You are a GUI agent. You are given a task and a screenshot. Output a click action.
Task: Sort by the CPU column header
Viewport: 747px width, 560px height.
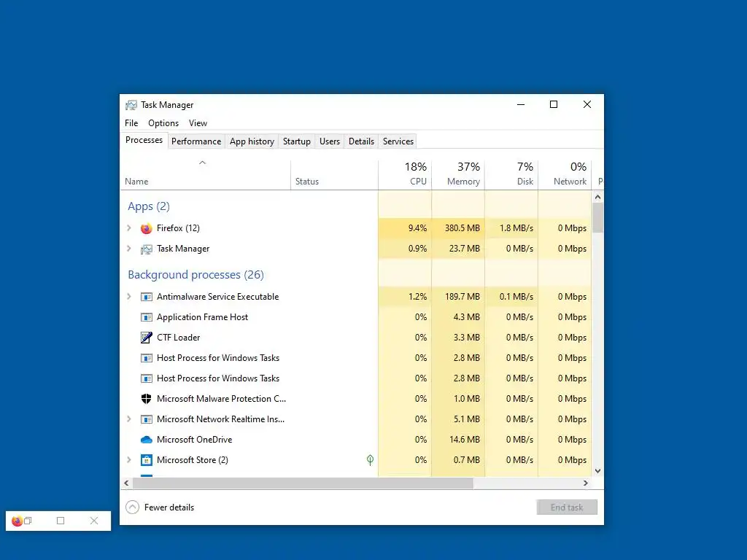[405, 174]
